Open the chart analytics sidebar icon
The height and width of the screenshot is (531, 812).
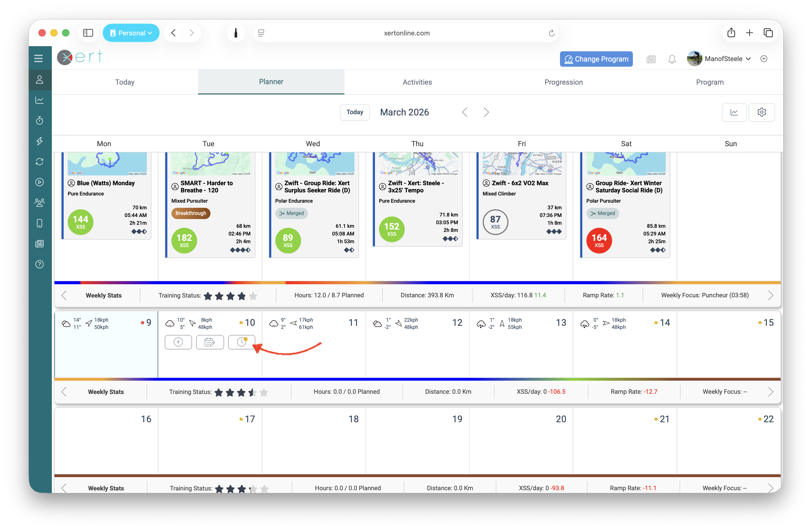click(x=40, y=100)
